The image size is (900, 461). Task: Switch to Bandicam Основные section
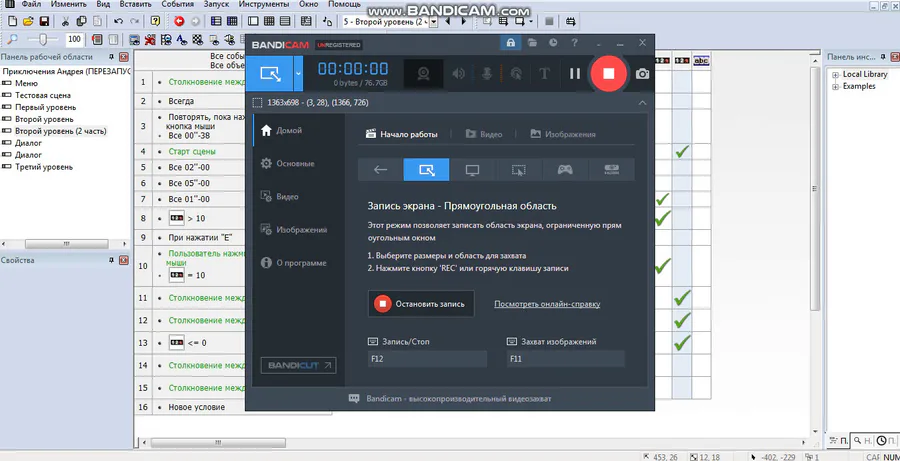click(x=288, y=164)
